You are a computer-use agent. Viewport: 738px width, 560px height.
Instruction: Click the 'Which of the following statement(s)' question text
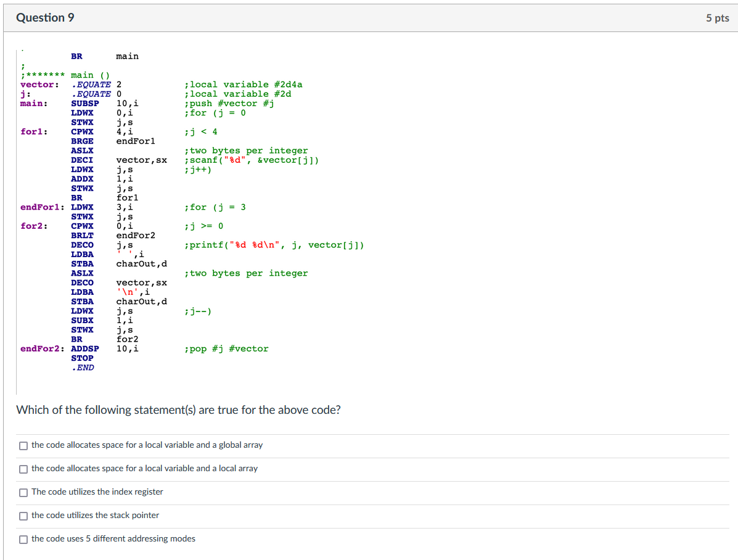(x=178, y=410)
